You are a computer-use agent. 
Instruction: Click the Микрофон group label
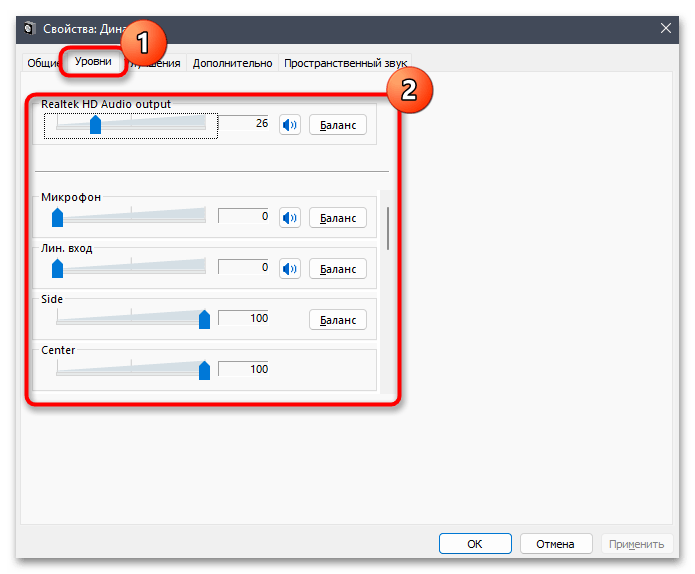point(71,197)
